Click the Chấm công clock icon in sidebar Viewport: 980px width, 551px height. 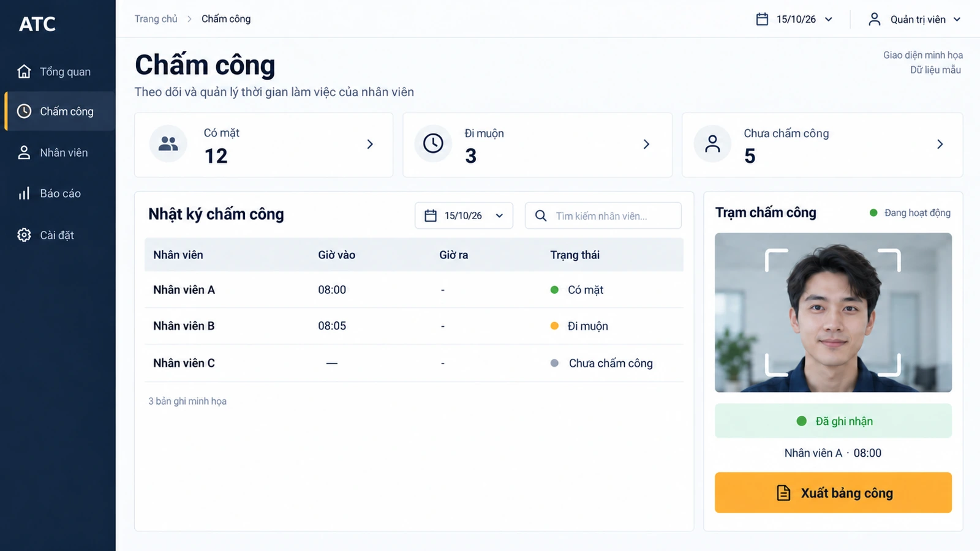(24, 111)
